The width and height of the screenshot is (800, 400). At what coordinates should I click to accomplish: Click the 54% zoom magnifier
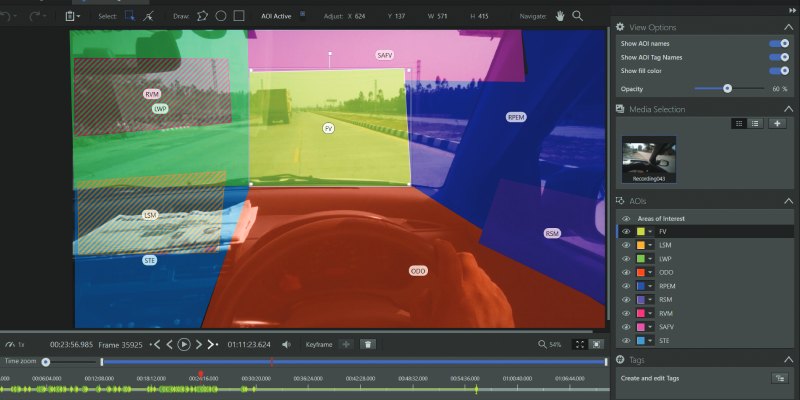(542, 344)
